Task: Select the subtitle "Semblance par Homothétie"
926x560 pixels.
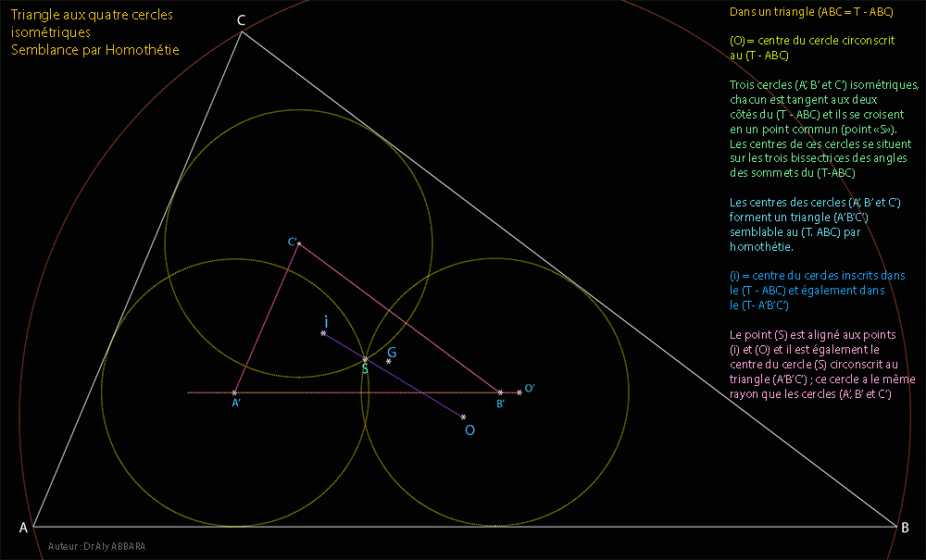Action: (95, 50)
